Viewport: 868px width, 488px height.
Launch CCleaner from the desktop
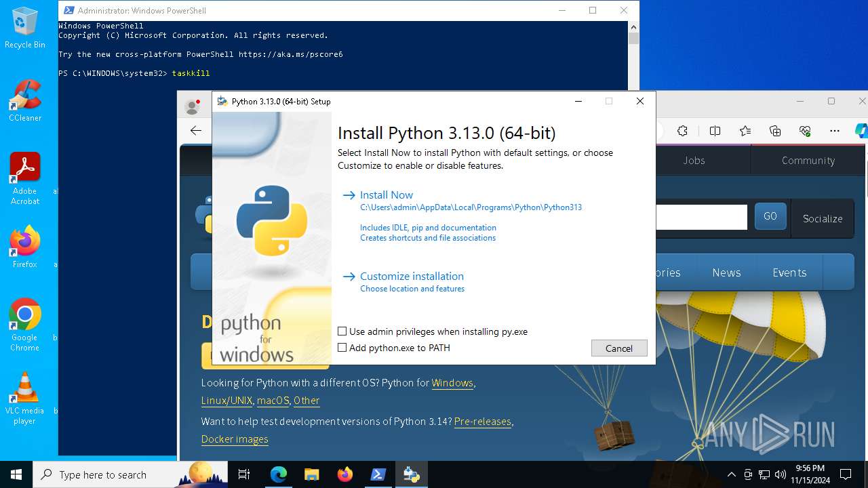tap(25, 100)
